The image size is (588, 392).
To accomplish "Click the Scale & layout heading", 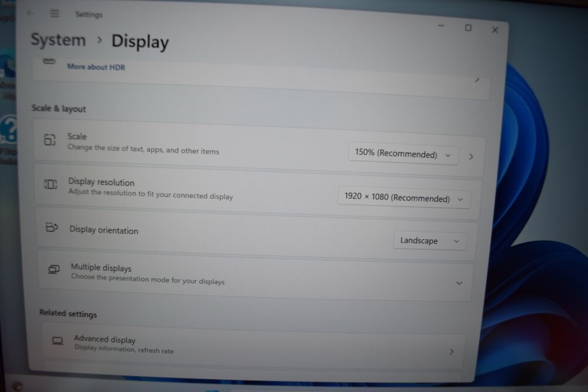I will point(59,108).
